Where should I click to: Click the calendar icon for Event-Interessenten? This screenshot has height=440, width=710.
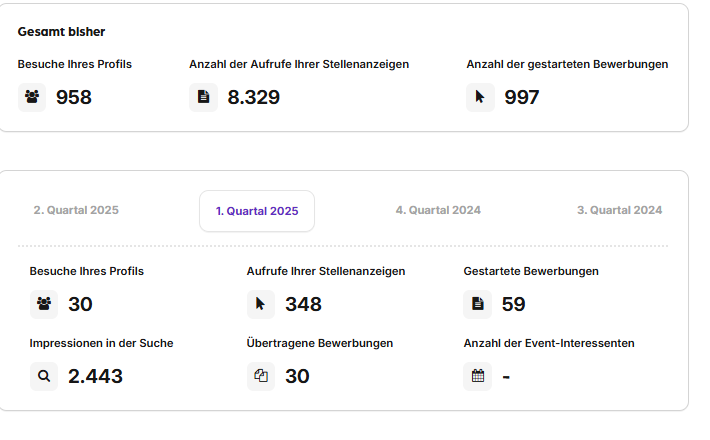pyautogui.click(x=477, y=376)
